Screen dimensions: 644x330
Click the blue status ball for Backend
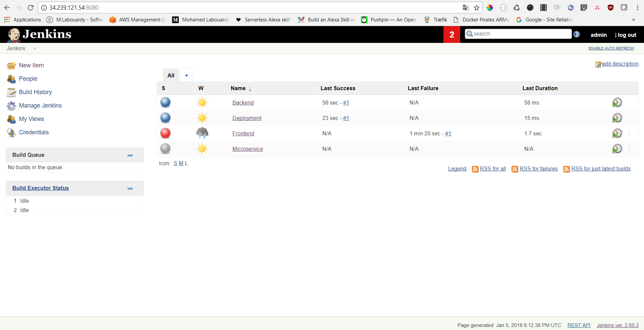point(165,103)
